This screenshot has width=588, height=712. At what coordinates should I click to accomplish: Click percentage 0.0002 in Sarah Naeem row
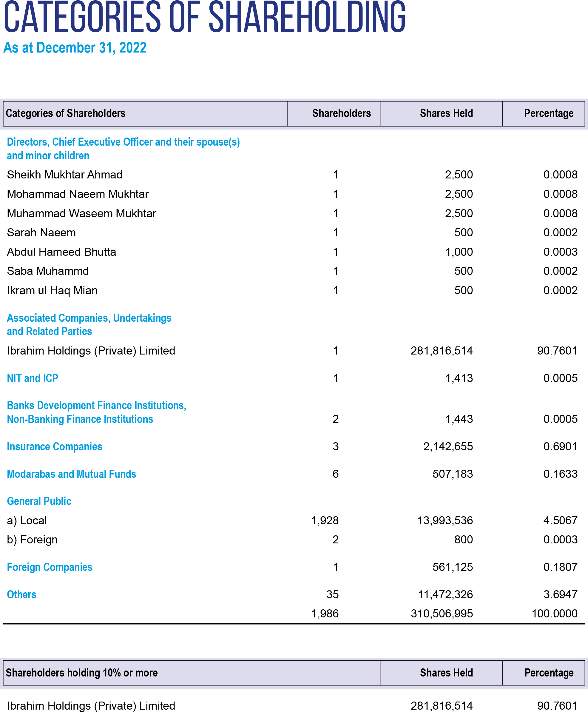coord(561,233)
